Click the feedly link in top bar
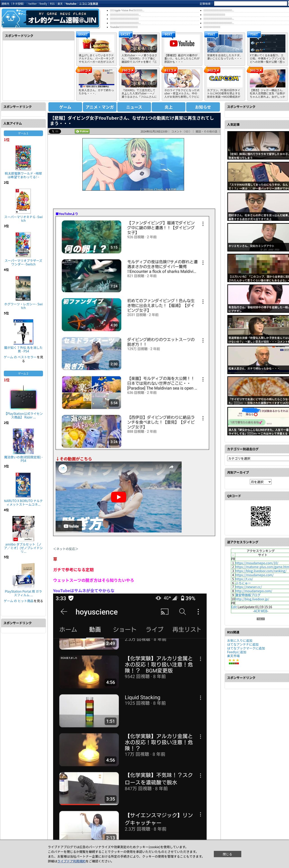Screen dimensions: 289x868 click(x=43, y=4)
